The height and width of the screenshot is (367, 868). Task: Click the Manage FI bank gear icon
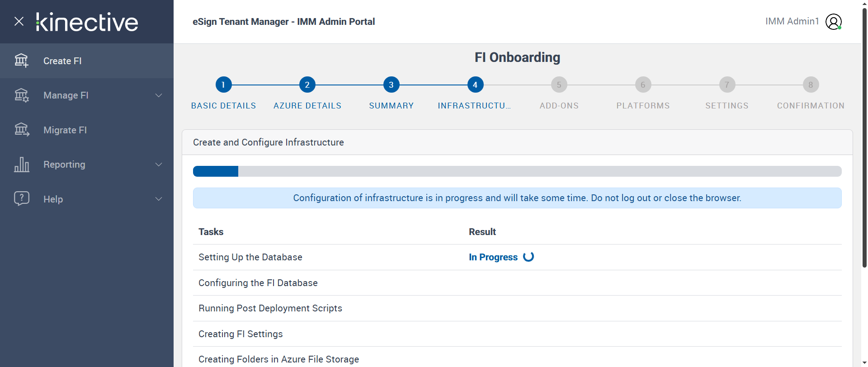point(21,95)
